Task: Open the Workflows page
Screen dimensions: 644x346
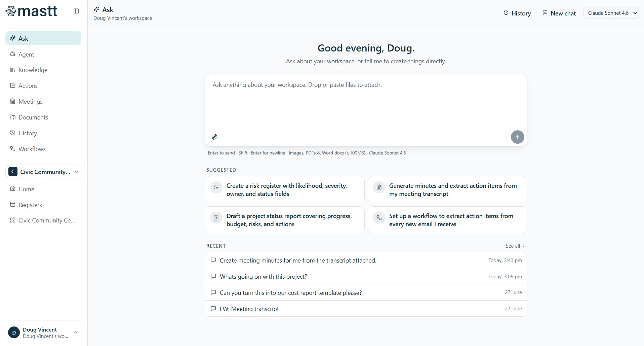Action: coord(43,149)
